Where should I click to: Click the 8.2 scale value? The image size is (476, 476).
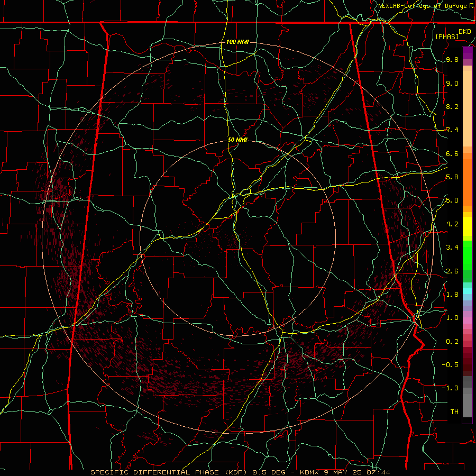point(452,106)
